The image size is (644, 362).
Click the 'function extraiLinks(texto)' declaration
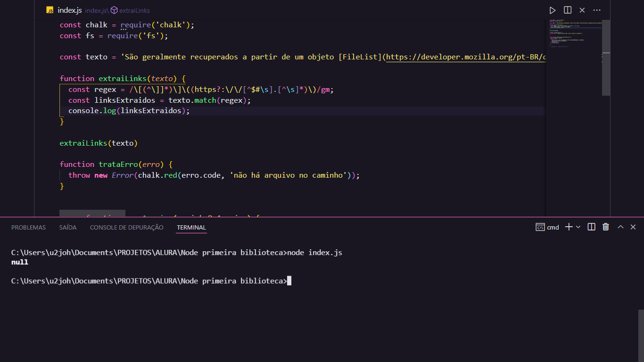(123, 79)
